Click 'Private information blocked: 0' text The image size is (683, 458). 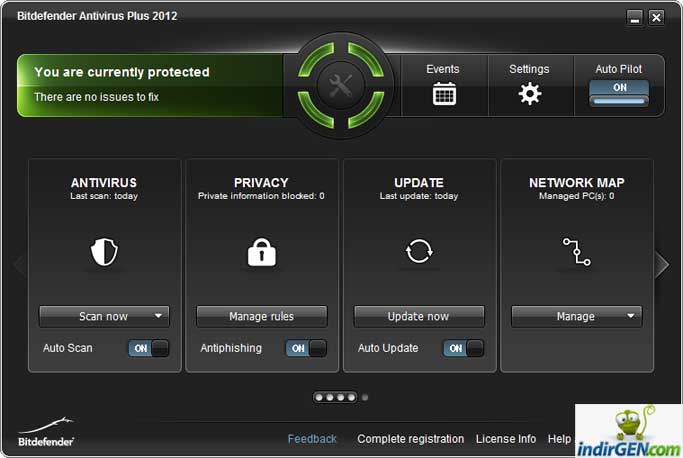point(261,196)
